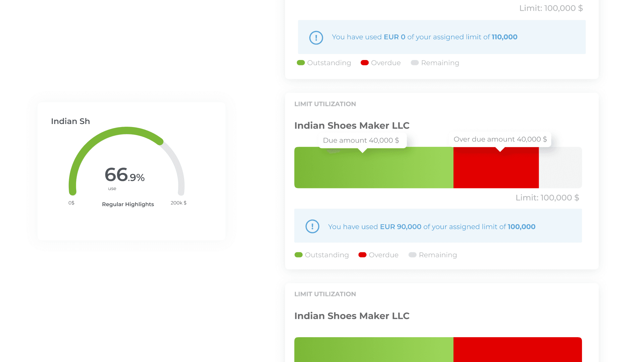Click green Outstanding legend dot in middle card
The image size is (644, 362).
click(299, 255)
